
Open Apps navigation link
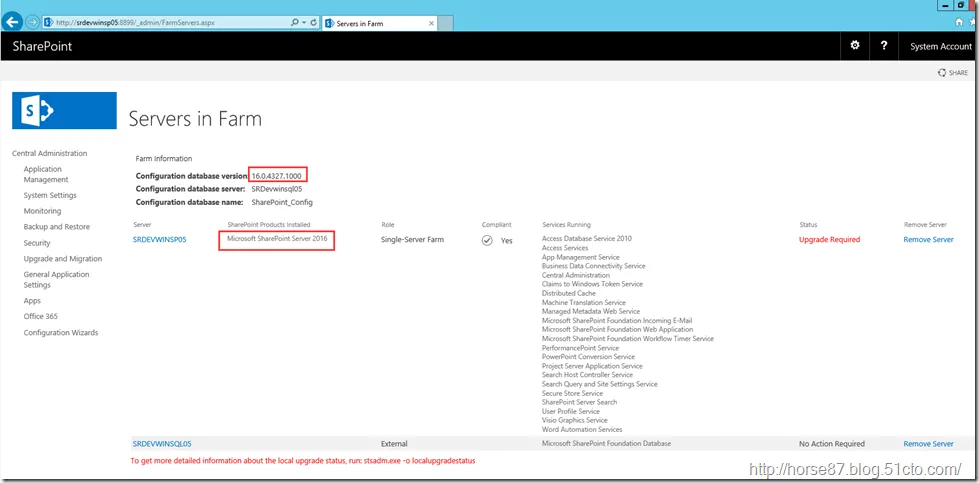32,301
